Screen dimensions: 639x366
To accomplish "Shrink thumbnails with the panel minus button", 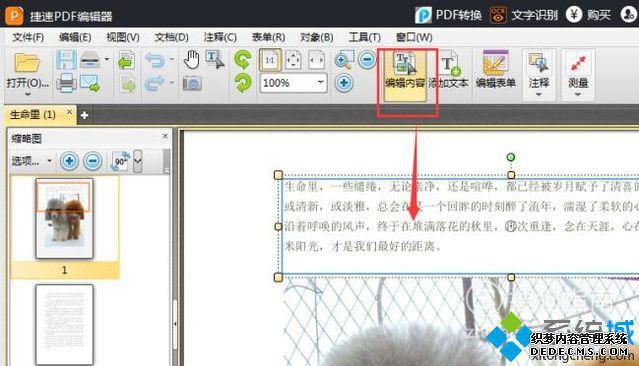I will tap(93, 161).
